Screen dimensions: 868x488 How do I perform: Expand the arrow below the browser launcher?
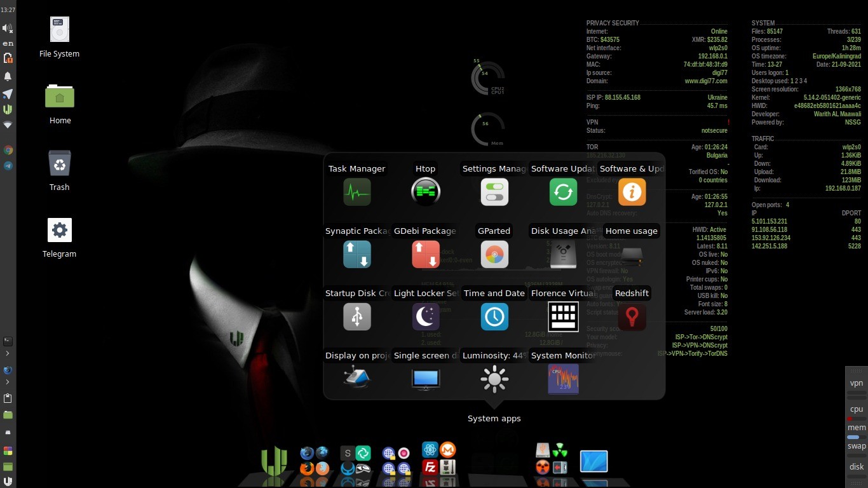pyautogui.click(x=8, y=382)
